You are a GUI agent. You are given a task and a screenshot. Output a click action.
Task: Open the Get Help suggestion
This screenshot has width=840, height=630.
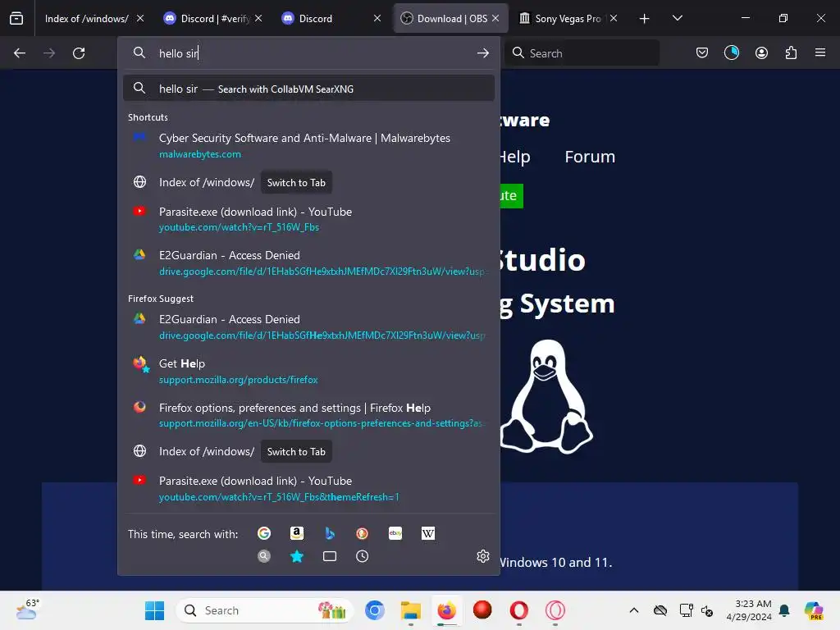pyautogui.click(x=308, y=371)
